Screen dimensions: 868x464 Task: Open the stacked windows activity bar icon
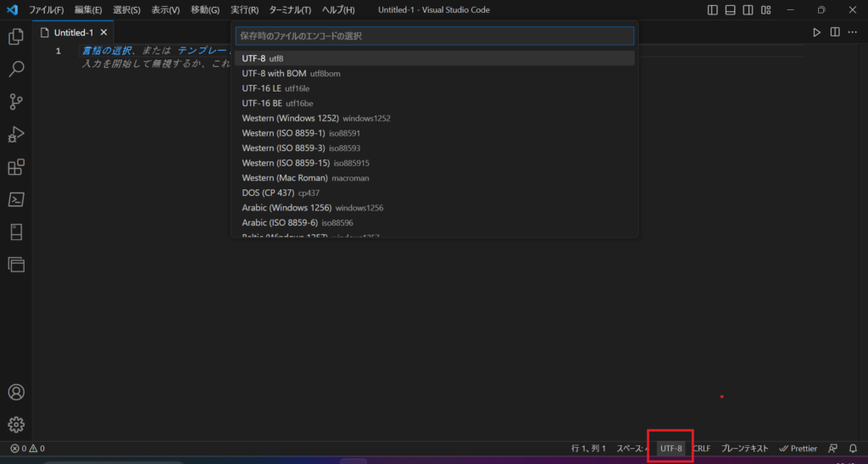16,265
